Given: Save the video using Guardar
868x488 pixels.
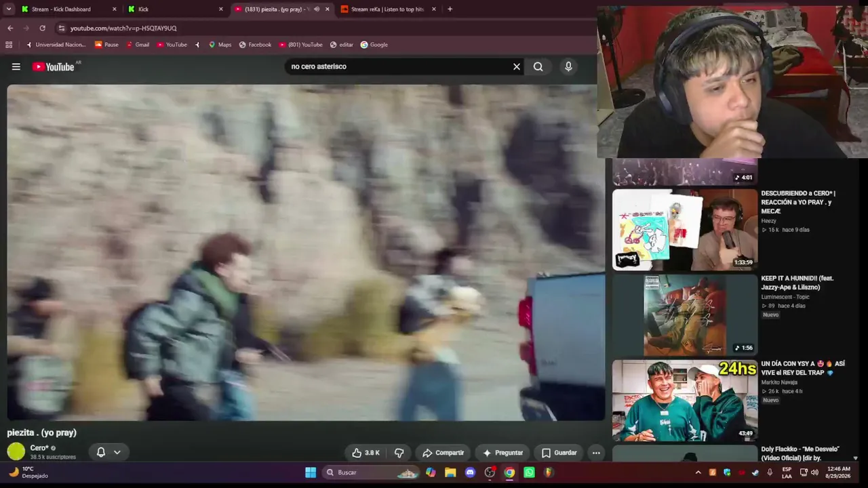Looking at the screenshot, I should (559, 453).
